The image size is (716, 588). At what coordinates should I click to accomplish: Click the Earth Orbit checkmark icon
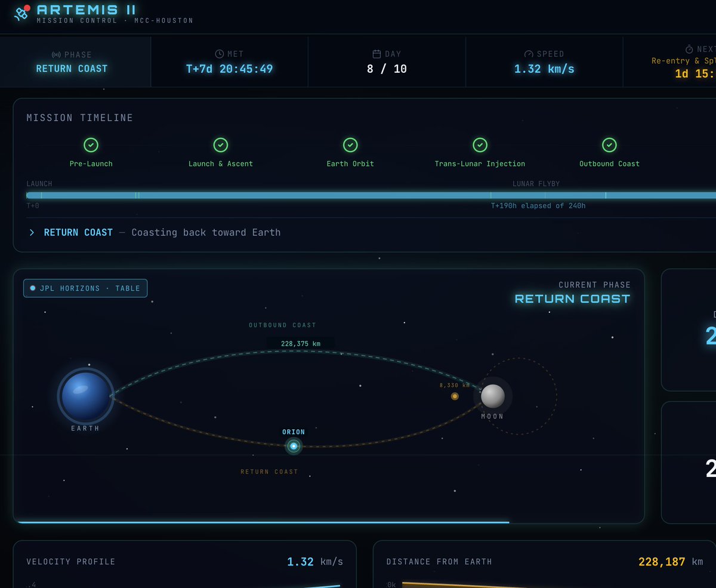click(350, 145)
